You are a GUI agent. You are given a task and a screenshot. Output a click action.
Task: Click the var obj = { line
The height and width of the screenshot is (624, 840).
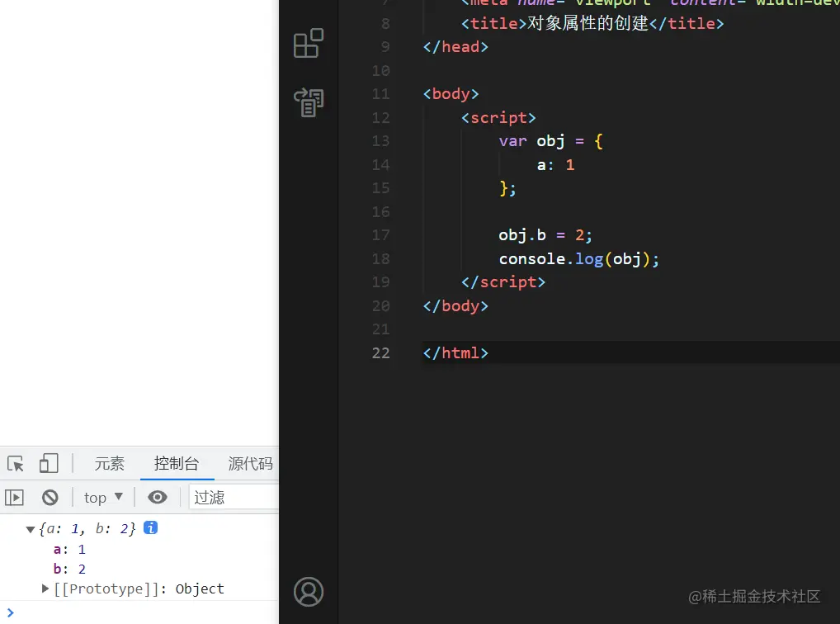pos(550,141)
